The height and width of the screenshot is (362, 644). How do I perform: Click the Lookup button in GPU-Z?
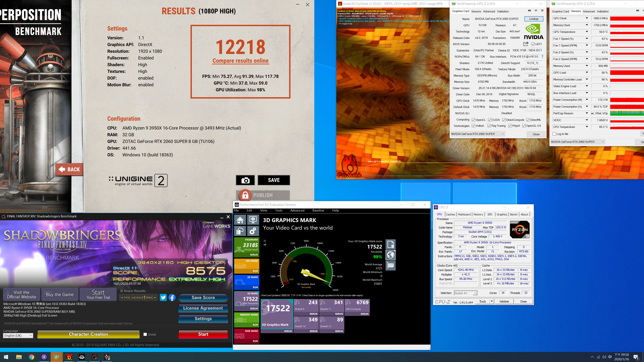point(533,19)
